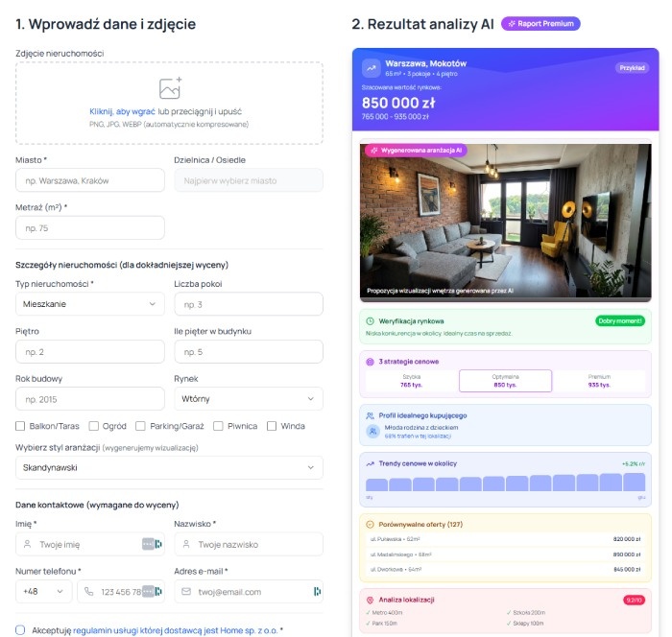This screenshot has height=637, width=672.
Task: Click the 850 000 zł estimated value
Action: tap(398, 103)
